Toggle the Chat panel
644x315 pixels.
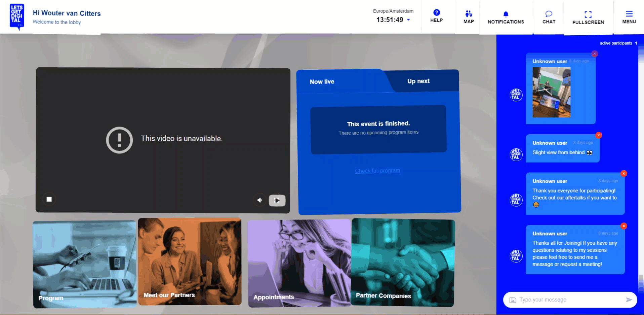[549, 17]
